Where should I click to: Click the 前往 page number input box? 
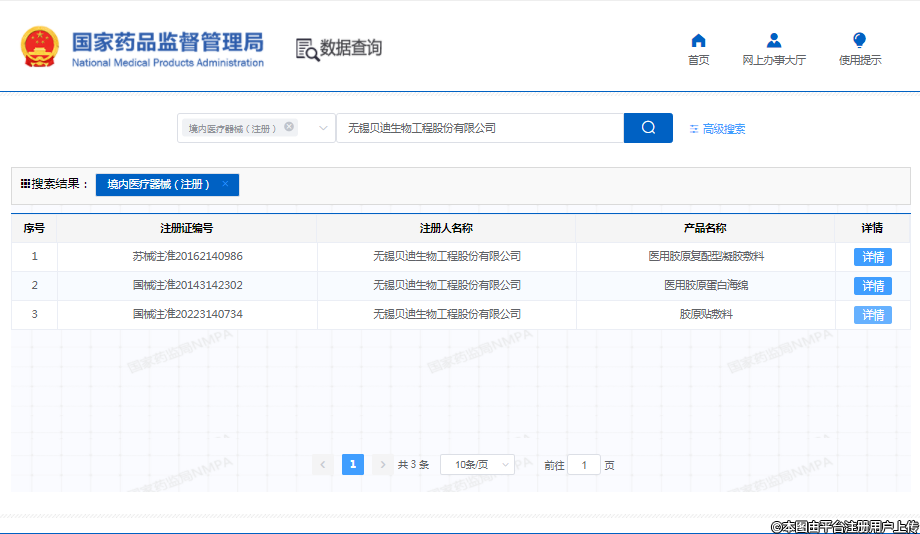pos(584,465)
